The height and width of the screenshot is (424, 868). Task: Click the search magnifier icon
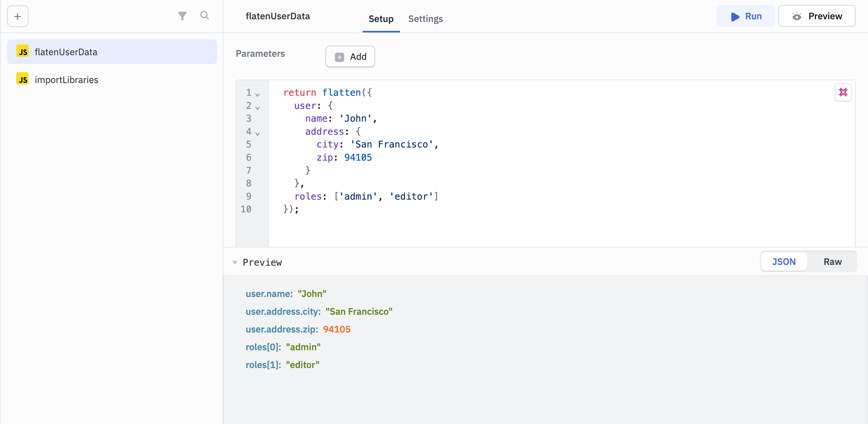click(x=204, y=15)
